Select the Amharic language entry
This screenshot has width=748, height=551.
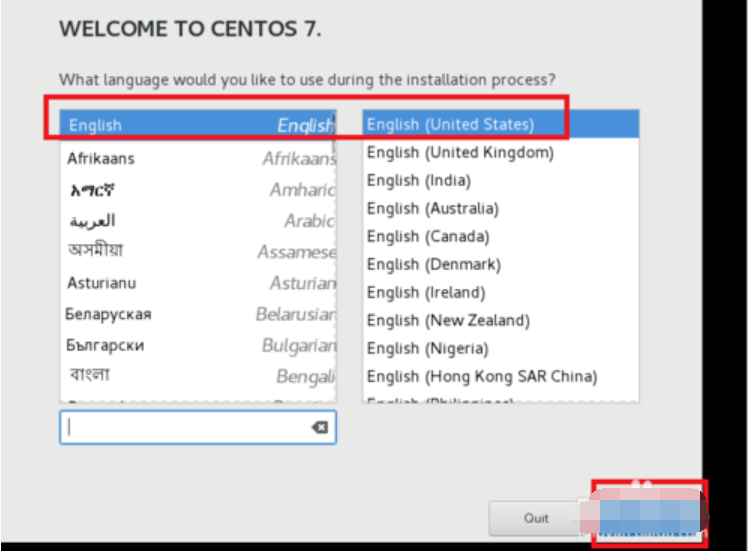(197, 189)
